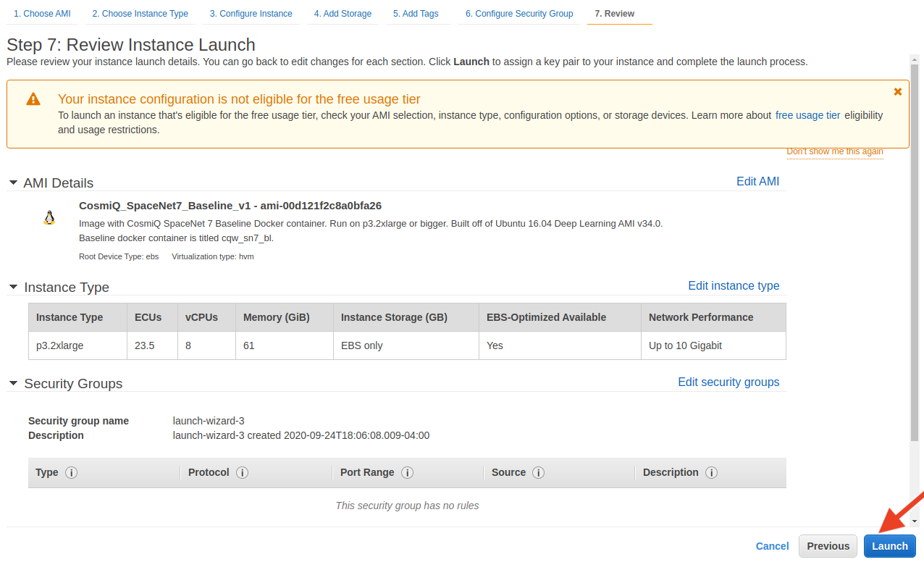Screen dimensions: 924x570
Task: Click the Instance Storage (GB) header
Action: [406, 317]
